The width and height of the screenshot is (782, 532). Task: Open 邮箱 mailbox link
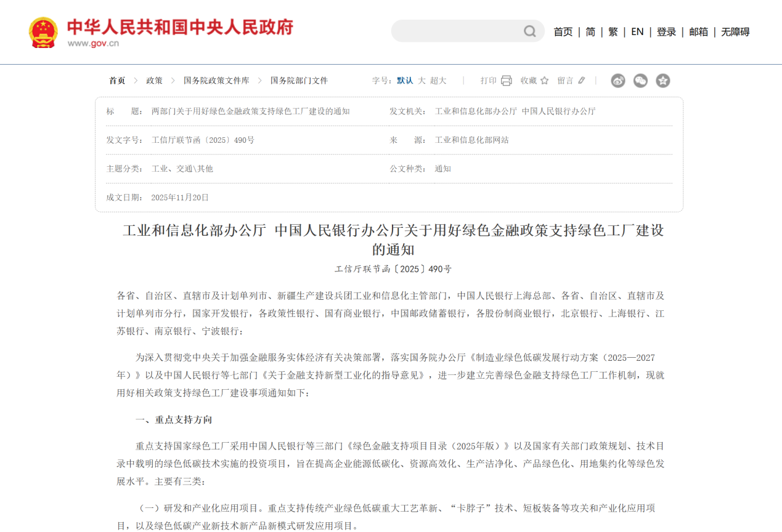[x=698, y=32]
